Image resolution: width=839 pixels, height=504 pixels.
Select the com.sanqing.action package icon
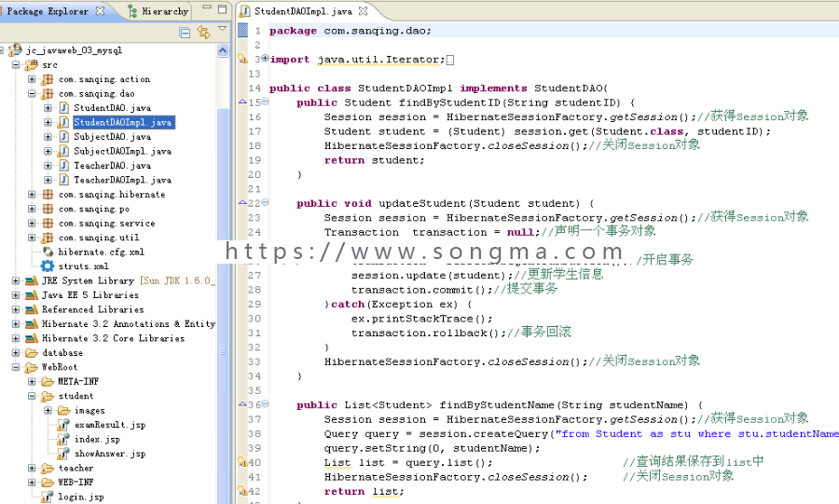coord(48,79)
